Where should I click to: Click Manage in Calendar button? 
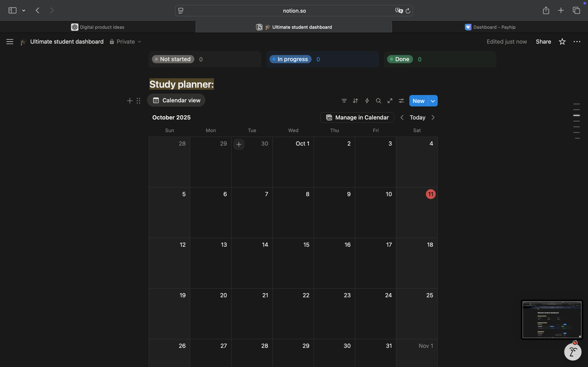pyautogui.click(x=357, y=118)
